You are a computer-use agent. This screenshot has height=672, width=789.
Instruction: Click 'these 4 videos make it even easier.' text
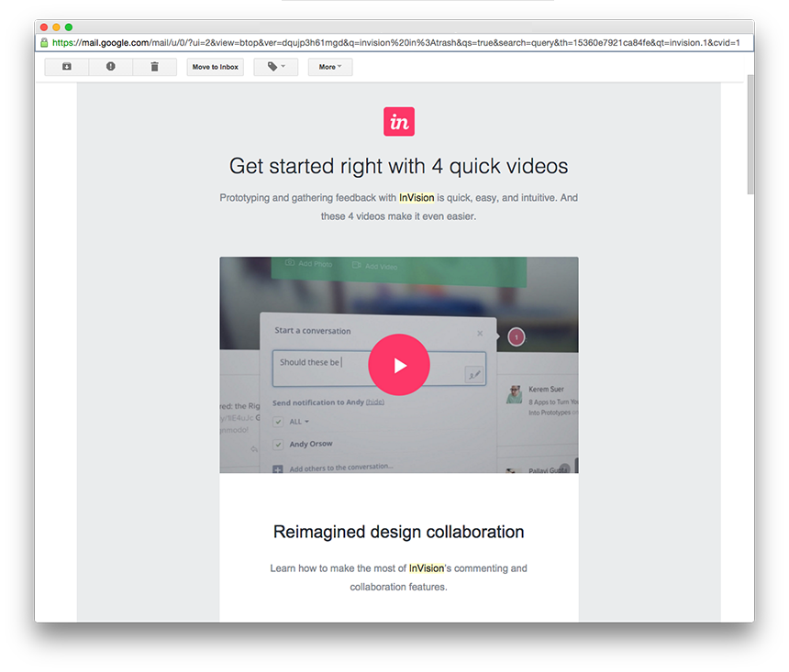[x=398, y=216]
